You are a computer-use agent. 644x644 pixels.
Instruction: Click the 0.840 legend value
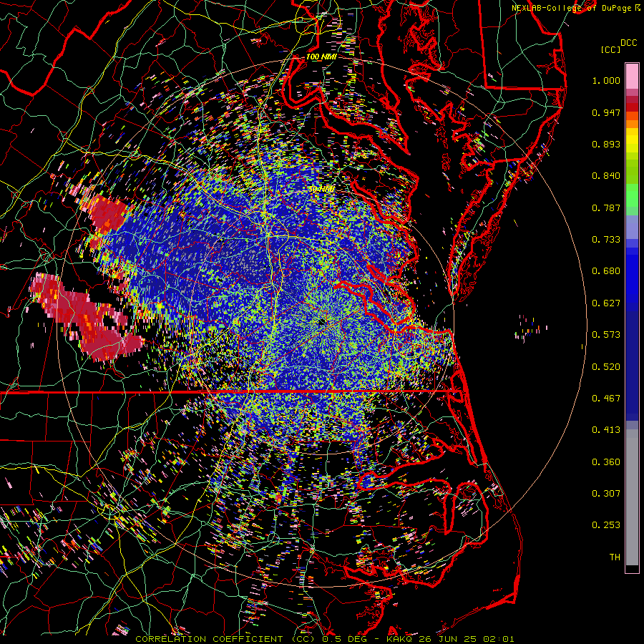tap(606, 176)
